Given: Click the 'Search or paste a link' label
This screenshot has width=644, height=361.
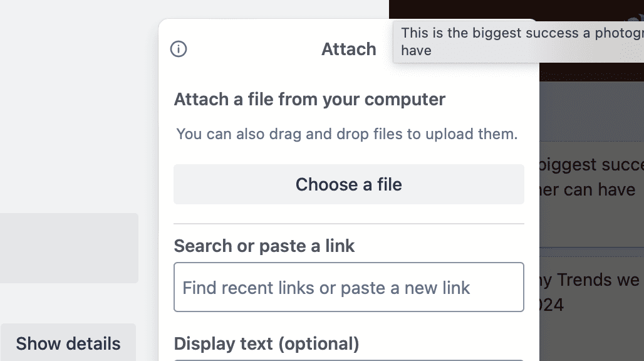Looking at the screenshot, I should [264, 246].
